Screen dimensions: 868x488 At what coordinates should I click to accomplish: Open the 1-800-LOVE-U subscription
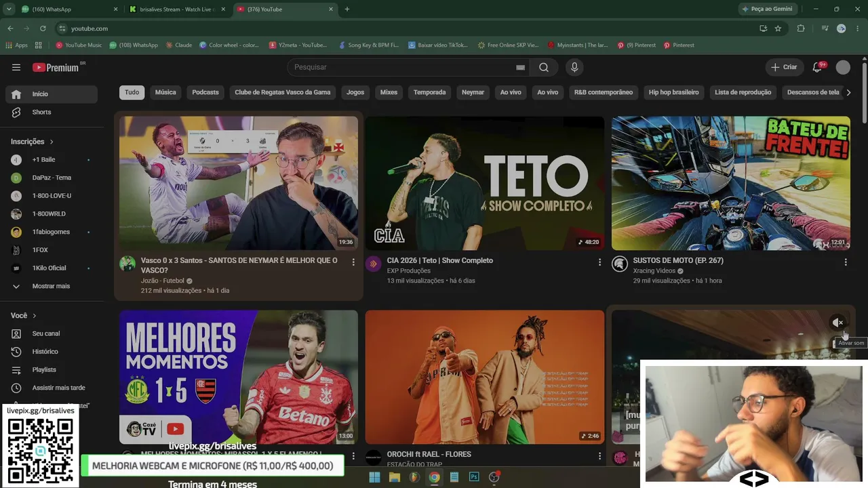pyautogui.click(x=52, y=196)
